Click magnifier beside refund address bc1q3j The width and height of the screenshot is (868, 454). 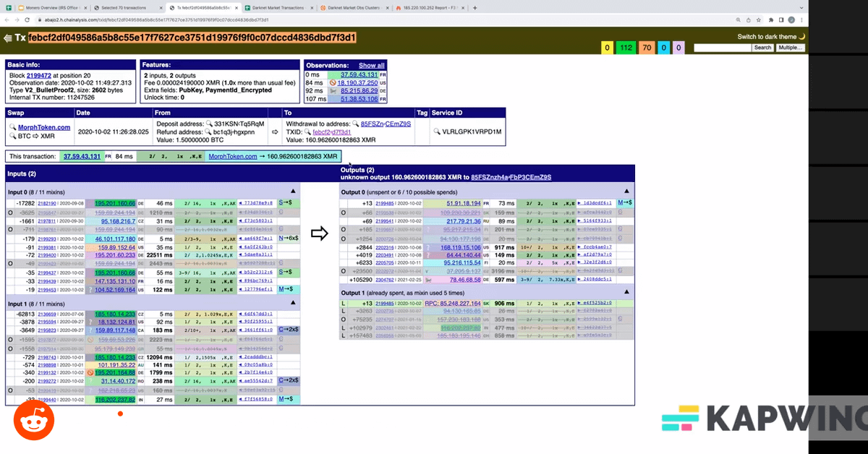click(206, 132)
